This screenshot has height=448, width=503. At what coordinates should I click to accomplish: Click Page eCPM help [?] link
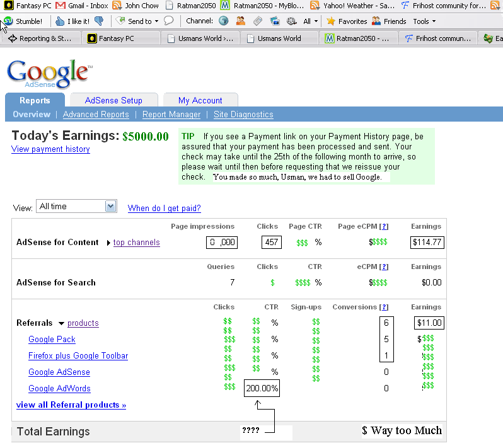[x=384, y=226]
